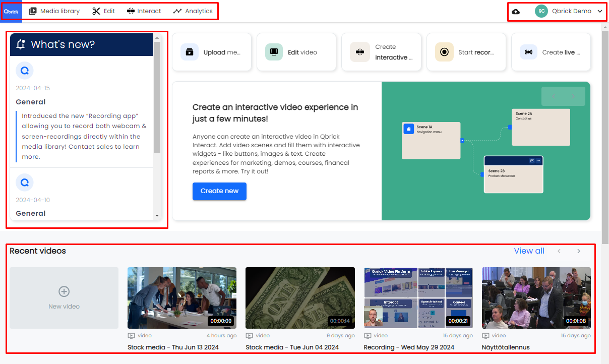This screenshot has height=364, width=609.
Task: Click the Create live broadcast icon
Action: (x=529, y=52)
